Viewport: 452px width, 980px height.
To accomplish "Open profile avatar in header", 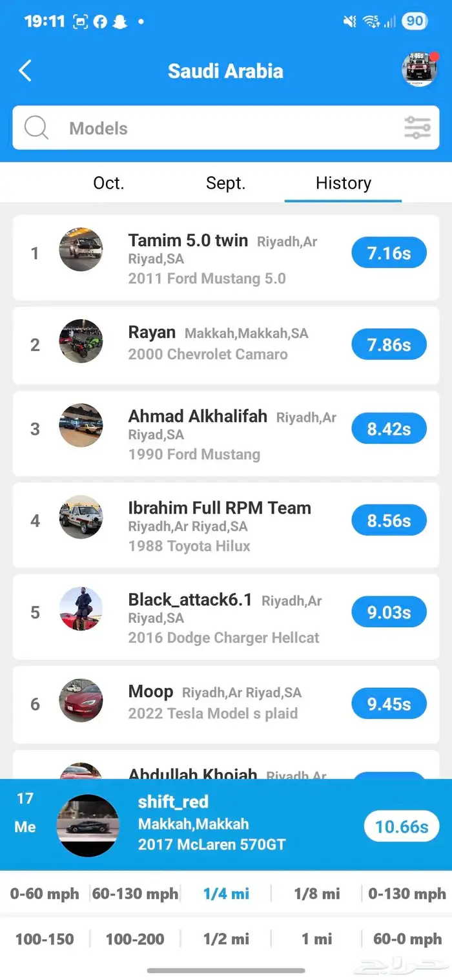I will pyautogui.click(x=419, y=70).
